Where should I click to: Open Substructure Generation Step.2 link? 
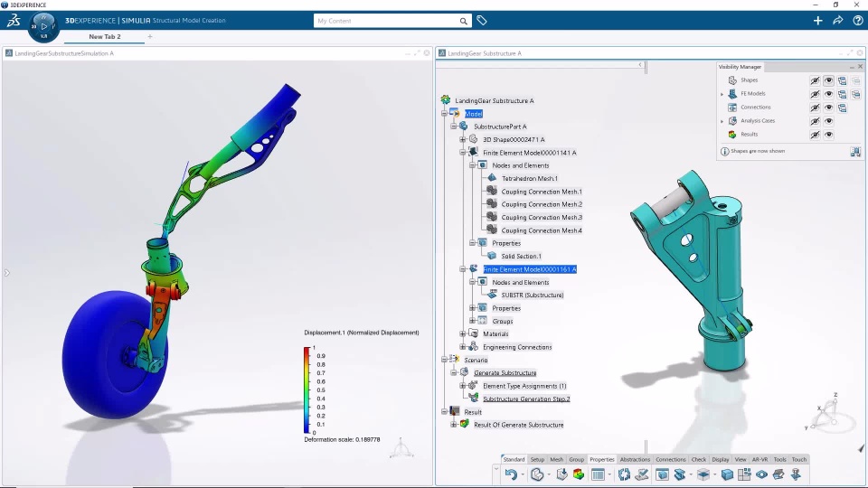pos(526,399)
